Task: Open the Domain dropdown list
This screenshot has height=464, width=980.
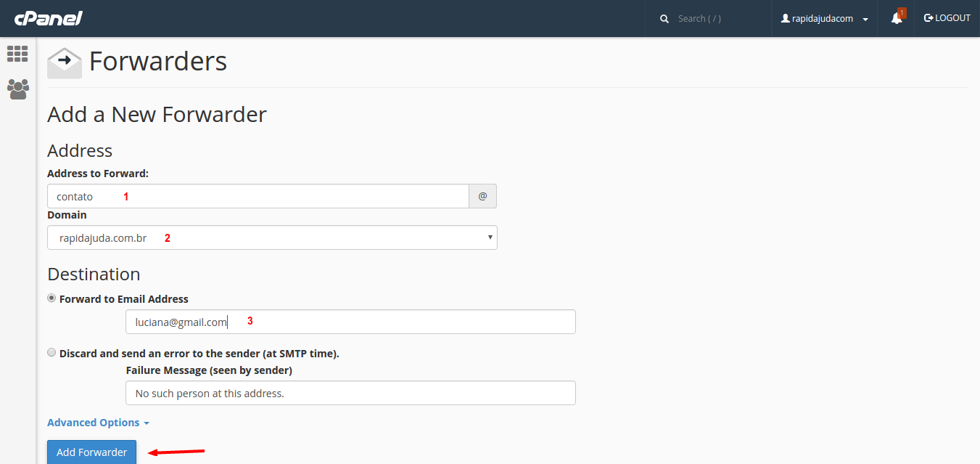Action: (x=272, y=237)
